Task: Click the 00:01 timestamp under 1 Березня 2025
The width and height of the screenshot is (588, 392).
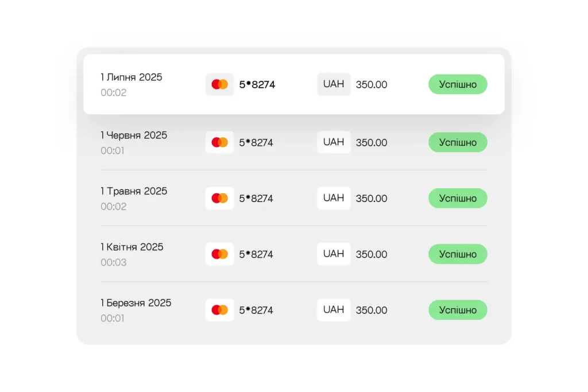Action: point(113,318)
